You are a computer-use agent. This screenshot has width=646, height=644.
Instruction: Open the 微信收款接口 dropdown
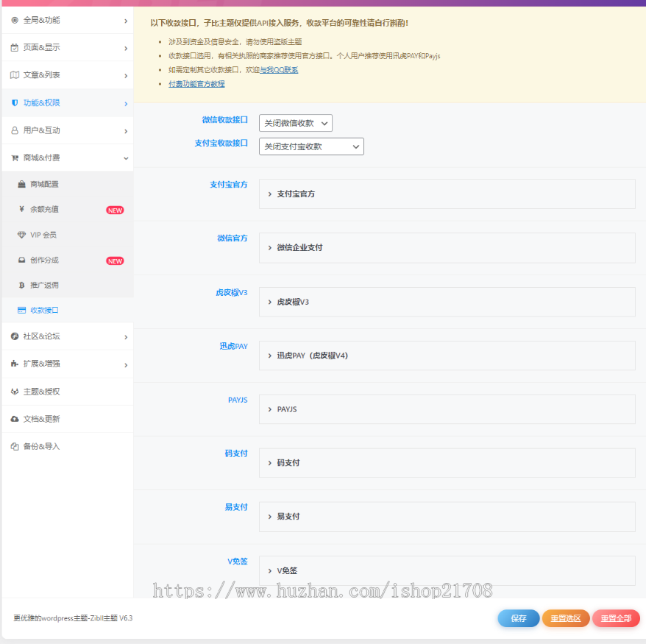tap(295, 123)
